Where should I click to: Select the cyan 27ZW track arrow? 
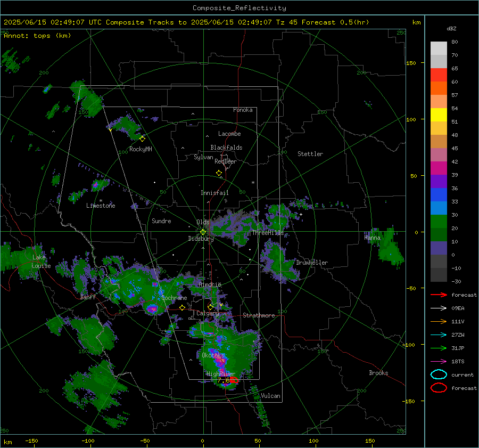439,335
